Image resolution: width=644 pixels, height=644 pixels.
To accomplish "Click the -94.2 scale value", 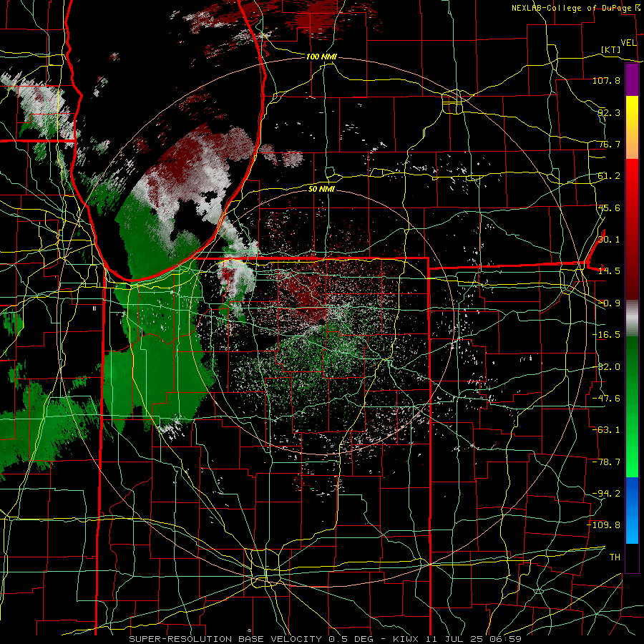I will pyautogui.click(x=606, y=493).
